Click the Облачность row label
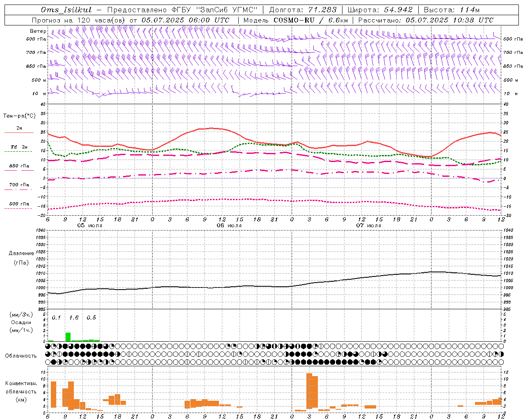This screenshot has height=420, width=525. (21, 356)
